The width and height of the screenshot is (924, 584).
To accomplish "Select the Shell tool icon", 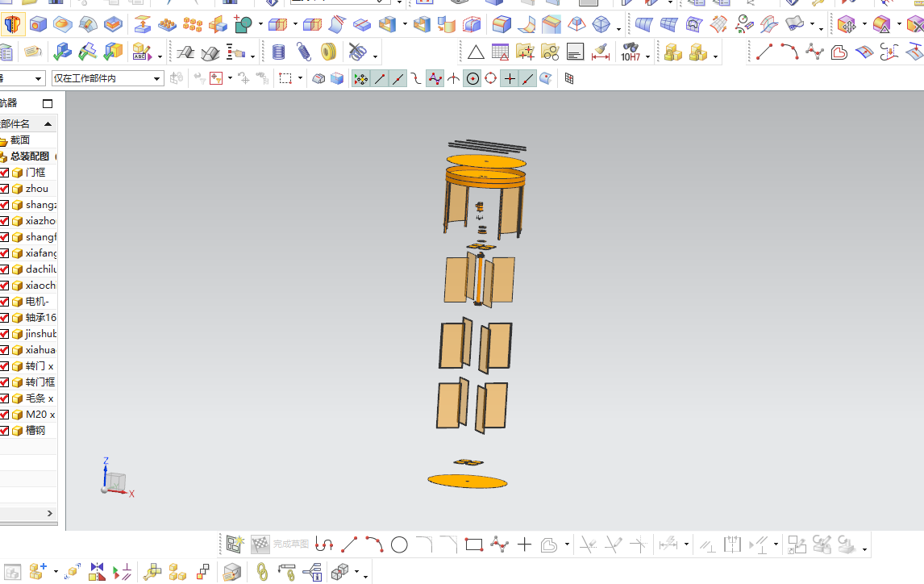I will [x=387, y=24].
